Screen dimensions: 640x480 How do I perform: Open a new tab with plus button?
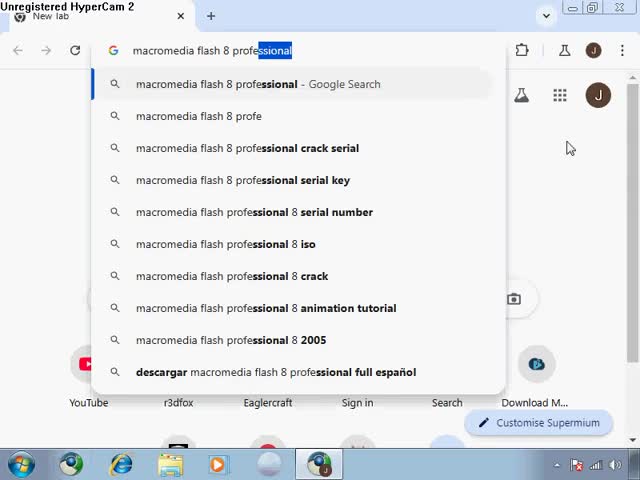tap(211, 16)
